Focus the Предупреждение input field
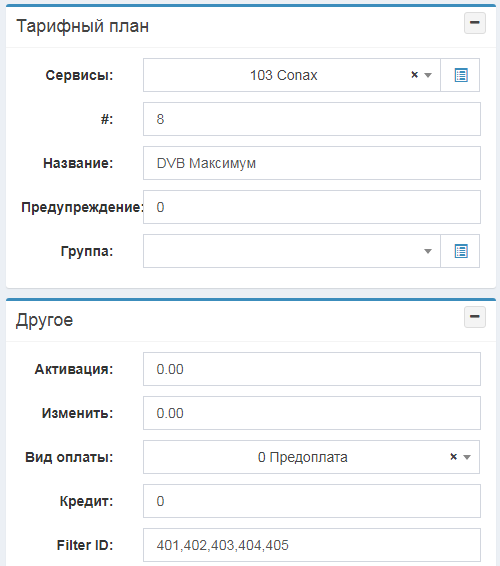The height and width of the screenshot is (566, 500). pyautogui.click(x=312, y=207)
